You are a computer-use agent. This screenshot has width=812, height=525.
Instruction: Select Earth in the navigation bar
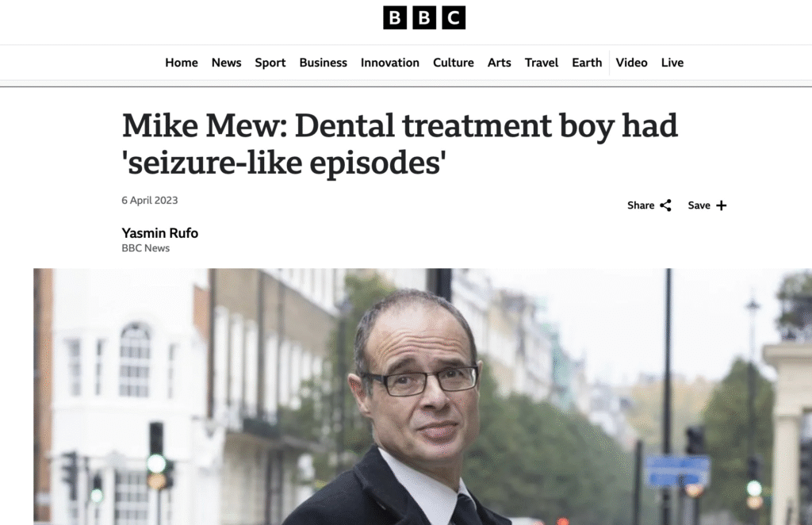point(587,63)
